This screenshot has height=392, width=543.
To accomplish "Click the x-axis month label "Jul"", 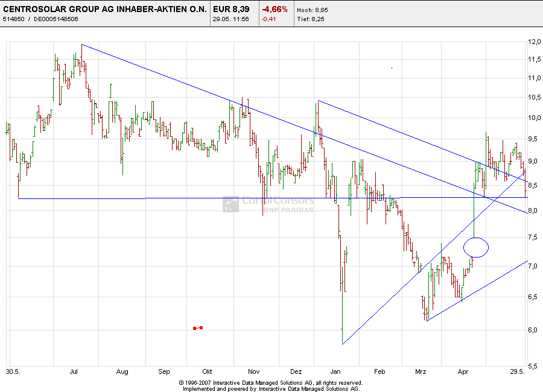I will click(74, 371).
